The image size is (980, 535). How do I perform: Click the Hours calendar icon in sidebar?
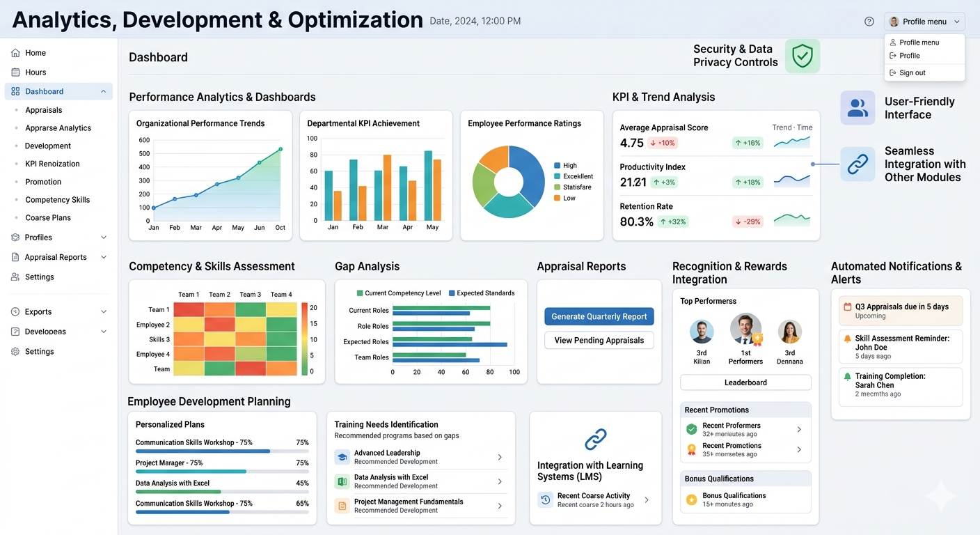pyautogui.click(x=15, y=72)
